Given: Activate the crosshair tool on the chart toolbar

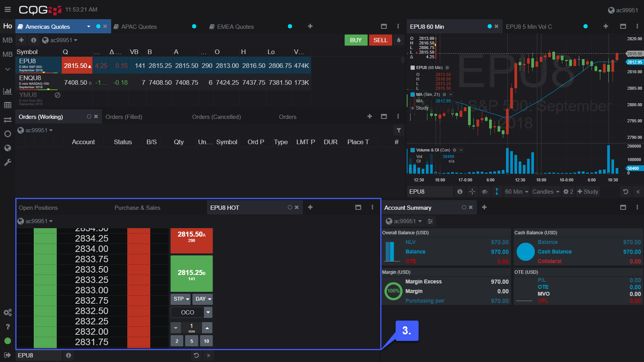Looking at the screenshot, I should coord(472,191).
